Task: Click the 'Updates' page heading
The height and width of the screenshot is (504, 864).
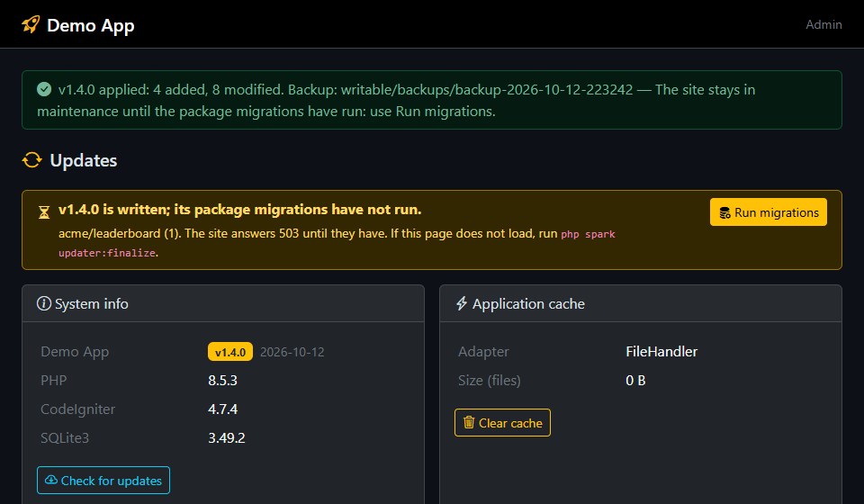Action: pyautogui.click(x=84, y=160)
